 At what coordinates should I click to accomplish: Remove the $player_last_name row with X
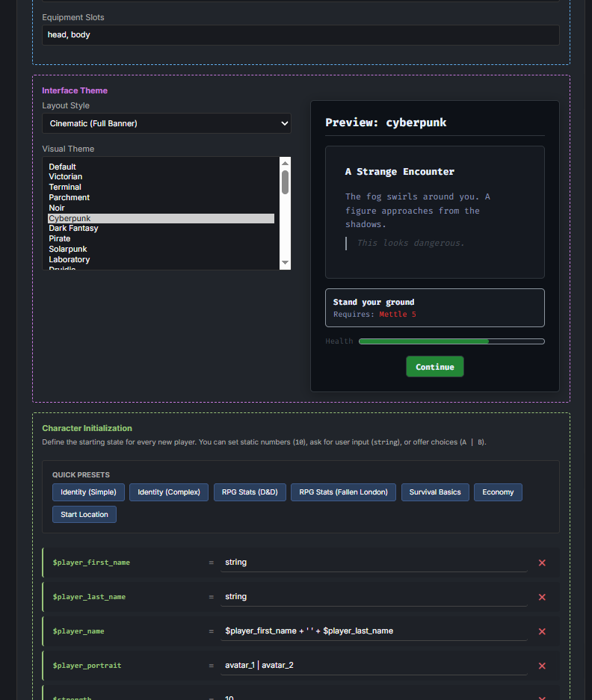click(x=542, y=597)
